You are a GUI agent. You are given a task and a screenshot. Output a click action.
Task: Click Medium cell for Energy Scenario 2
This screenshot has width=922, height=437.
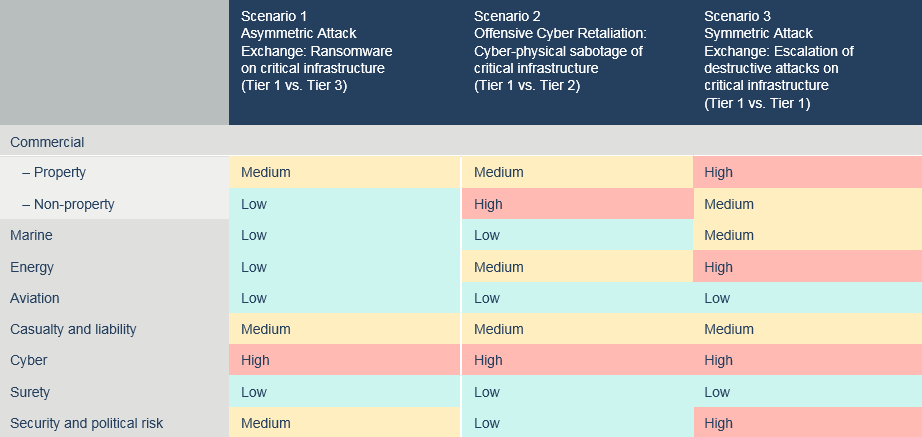coord(577,267)
